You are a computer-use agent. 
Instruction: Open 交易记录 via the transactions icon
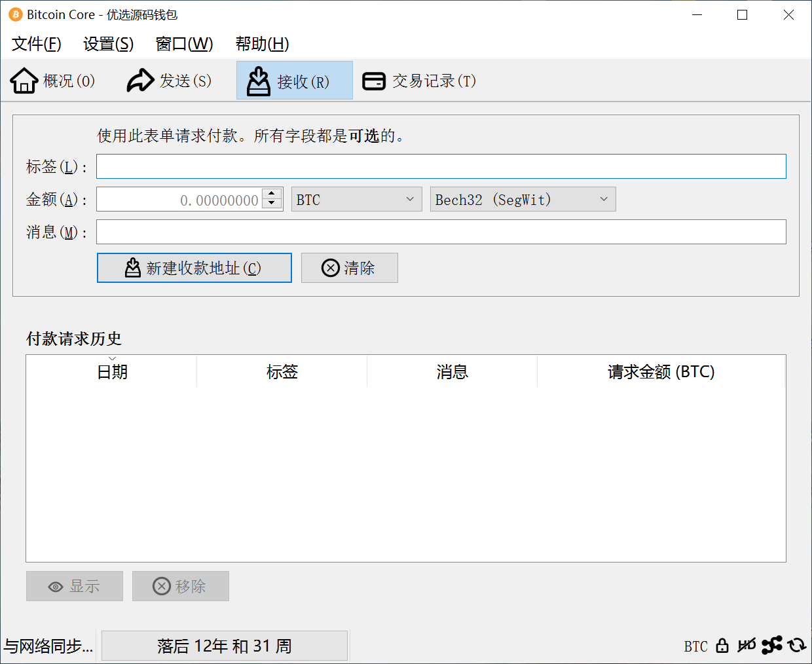[373, 80]
